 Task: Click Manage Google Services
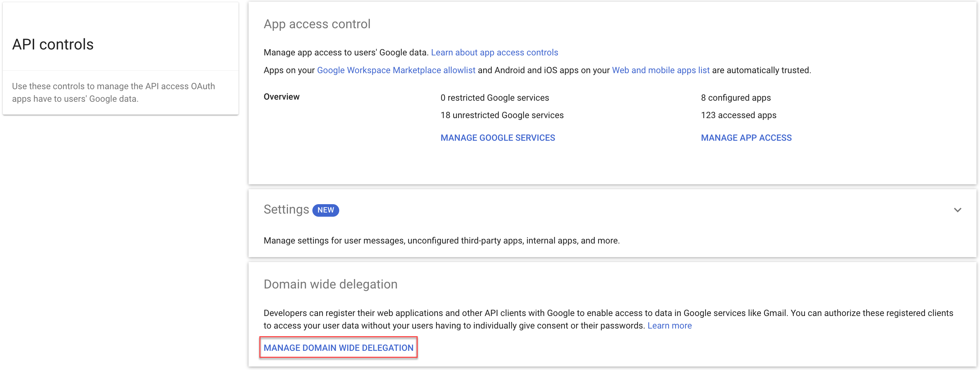(x=497, y=138)
